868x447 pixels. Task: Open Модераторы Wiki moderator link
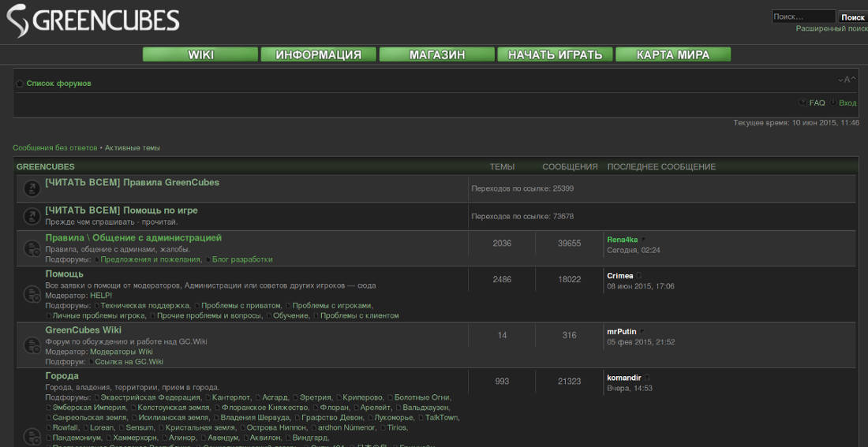(122, 352)
